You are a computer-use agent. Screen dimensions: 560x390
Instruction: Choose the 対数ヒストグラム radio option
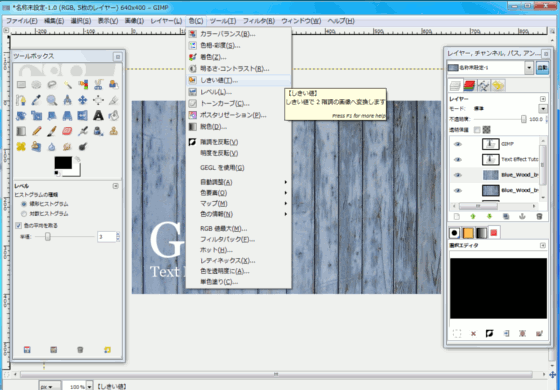24,214
